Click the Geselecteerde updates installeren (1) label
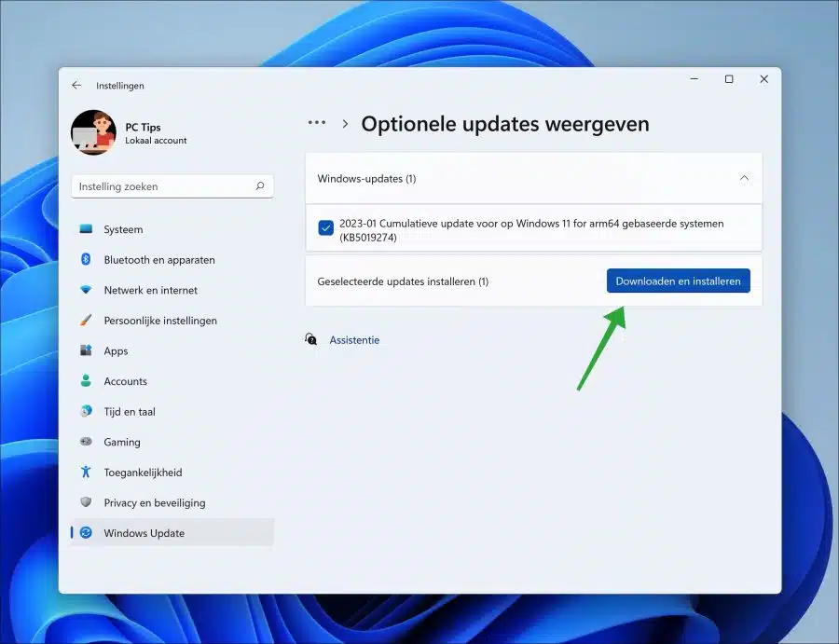This screenshot has height=644, width=839. click(x=403, y=281)
